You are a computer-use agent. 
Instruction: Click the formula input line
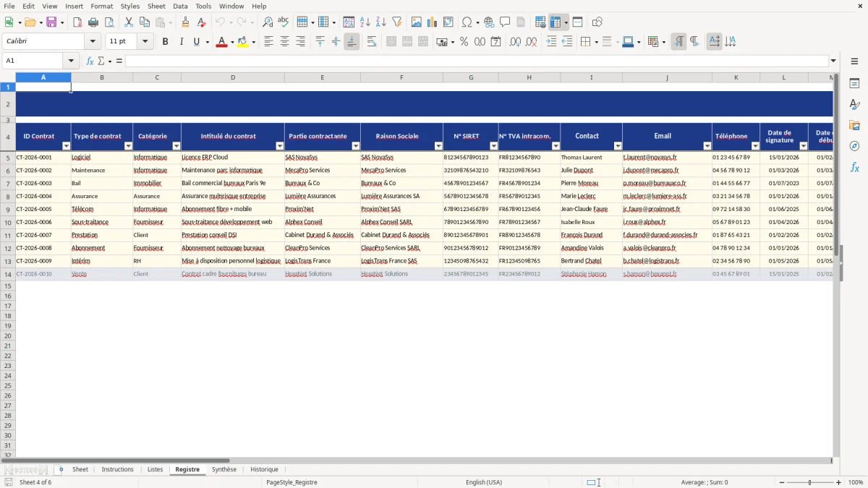point(477,61)
